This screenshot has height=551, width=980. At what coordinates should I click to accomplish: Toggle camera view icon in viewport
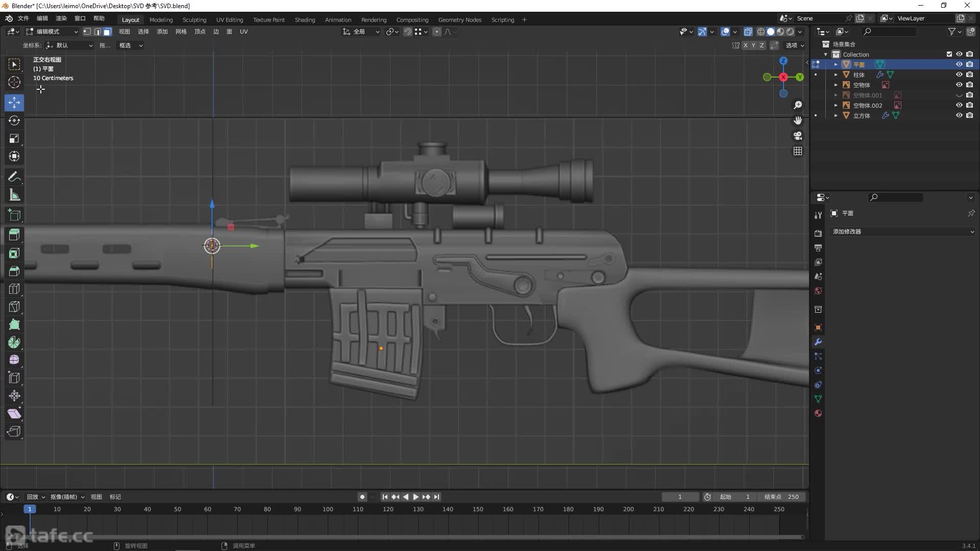click(798, 136)
